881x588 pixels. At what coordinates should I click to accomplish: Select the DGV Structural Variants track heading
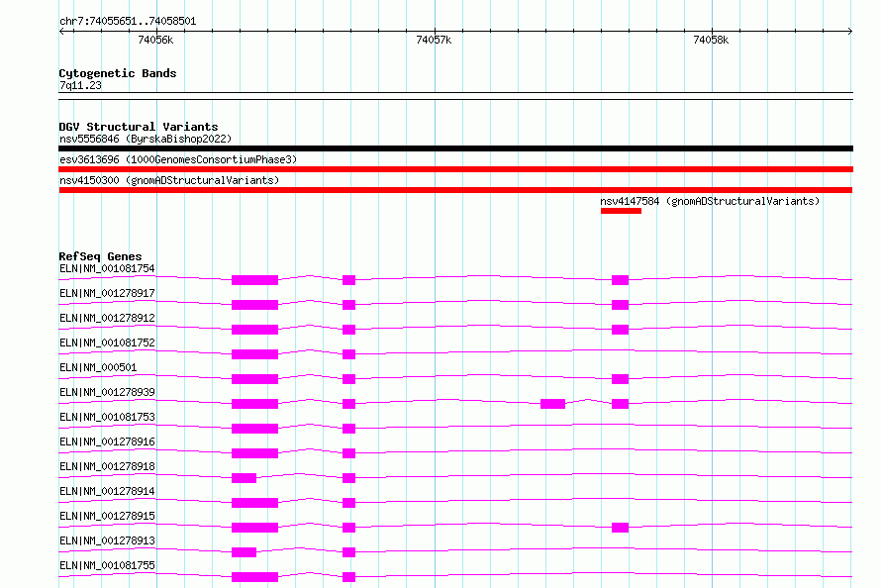click(139, 127)
